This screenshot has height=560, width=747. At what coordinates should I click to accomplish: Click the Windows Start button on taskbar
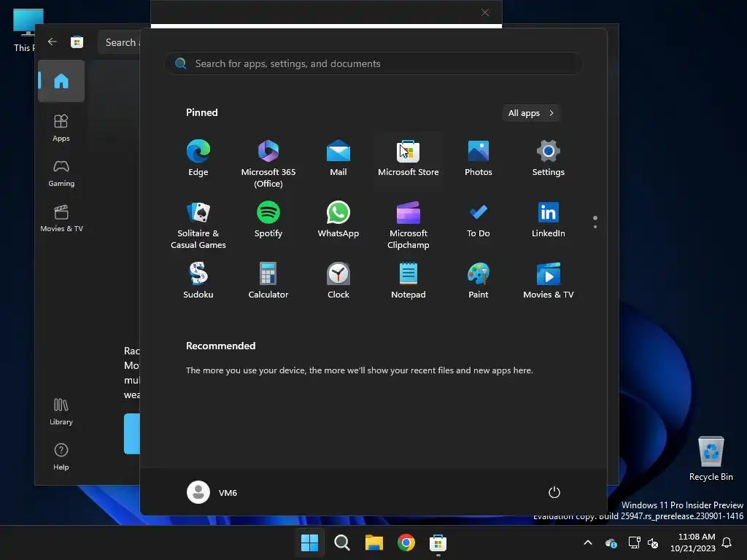309,542
